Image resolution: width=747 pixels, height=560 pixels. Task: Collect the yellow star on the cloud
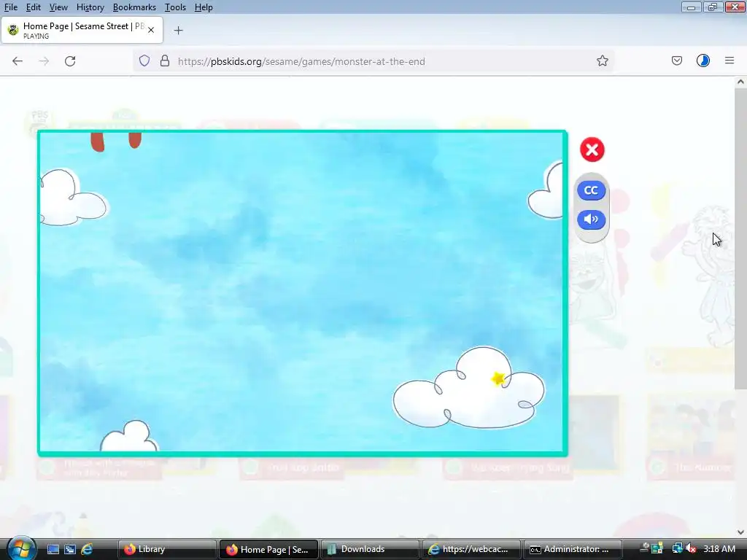pyautogui.click(x=498, y=378)
